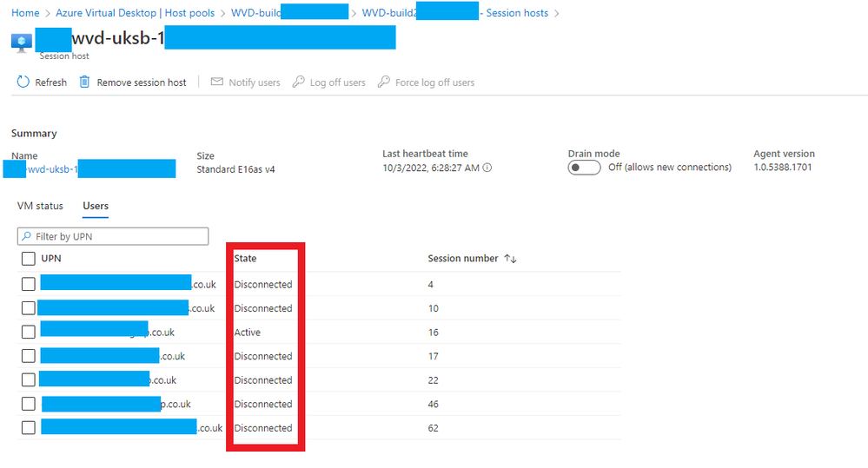Click the session host computer icon
The height and width of the screenshot is (468, 868).
pyautogui.click(x=22, y=43)
